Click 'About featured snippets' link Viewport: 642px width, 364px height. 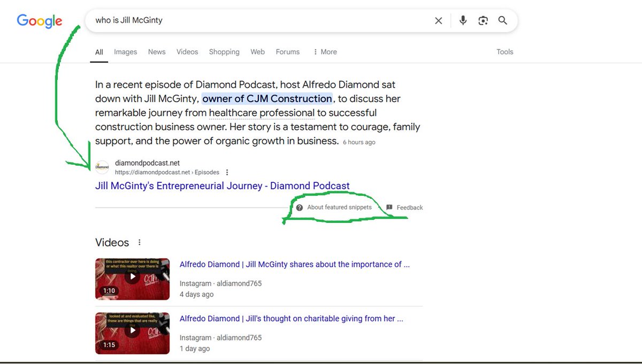[339, 207]
